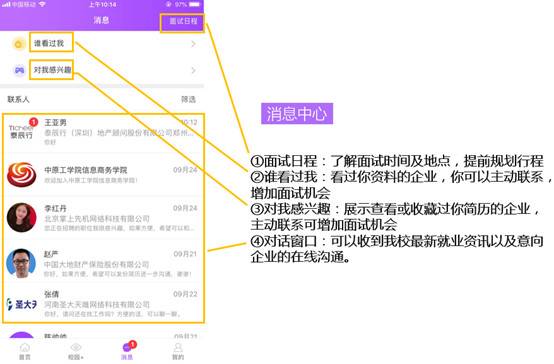Go to the 我的 profile tab

coord(178,351)
